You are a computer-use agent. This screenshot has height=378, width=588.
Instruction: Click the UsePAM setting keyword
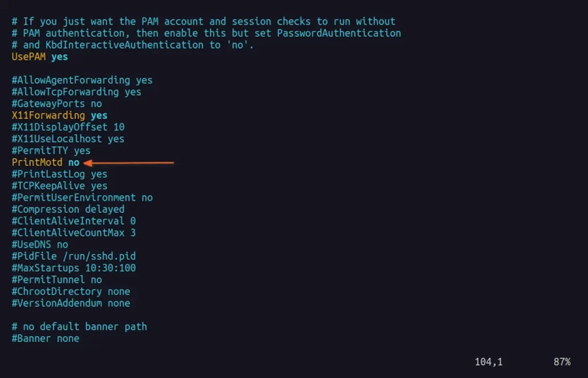pos(28,57)
